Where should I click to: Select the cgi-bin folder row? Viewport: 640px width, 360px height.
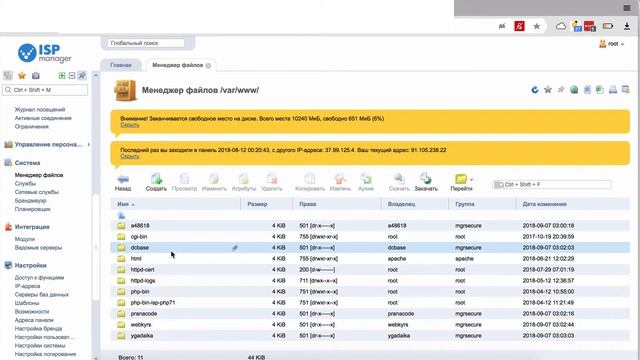pyautogui.click(x=370, y=236)
